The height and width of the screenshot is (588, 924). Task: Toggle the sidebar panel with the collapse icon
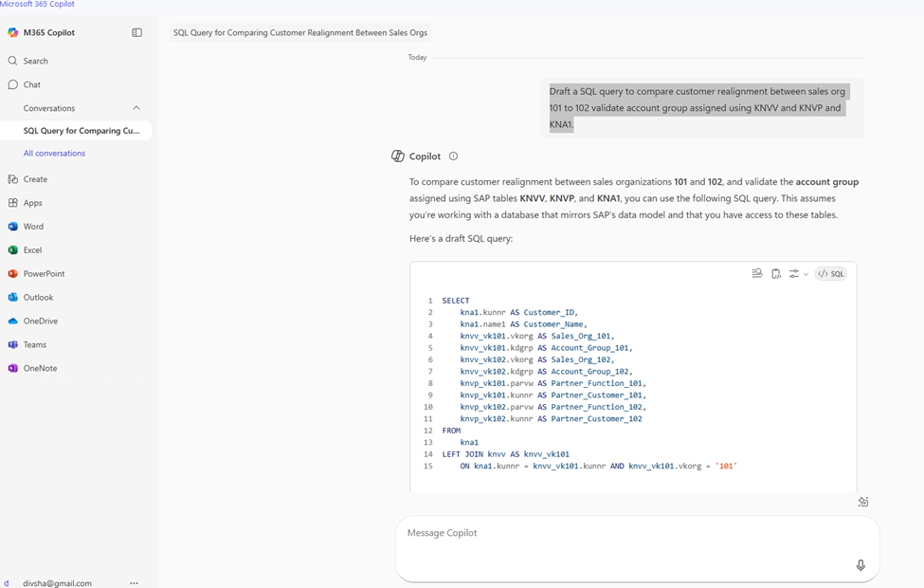pos(136,31)
